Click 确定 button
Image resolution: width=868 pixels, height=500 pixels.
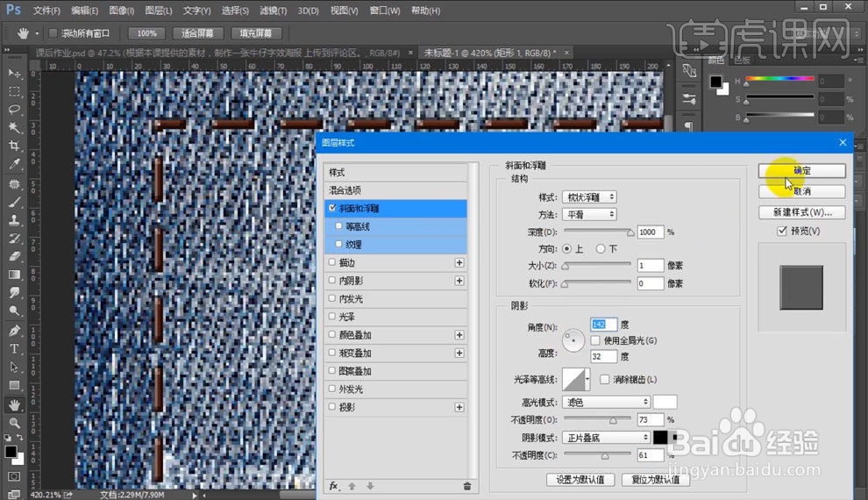point(801,170)
